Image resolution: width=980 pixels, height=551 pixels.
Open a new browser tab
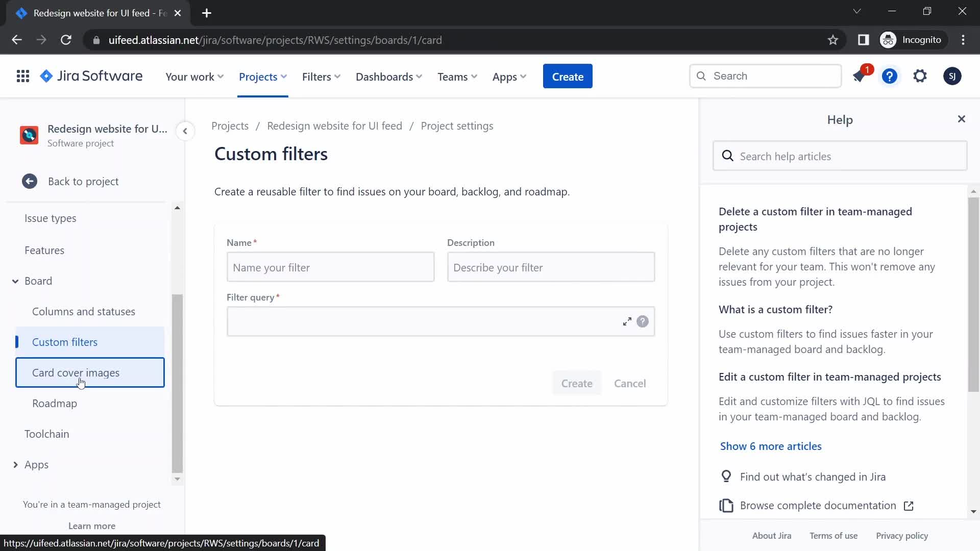tap(207, 13)
